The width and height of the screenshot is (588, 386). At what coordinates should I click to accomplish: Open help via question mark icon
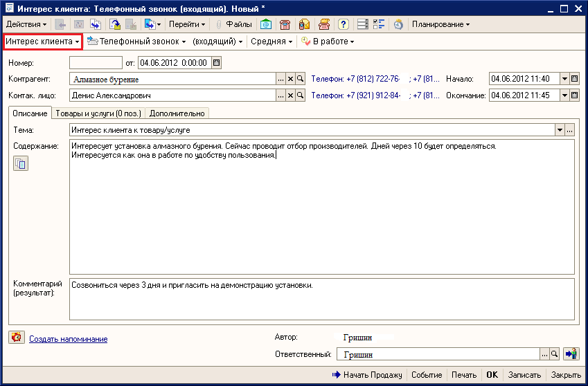343,24
